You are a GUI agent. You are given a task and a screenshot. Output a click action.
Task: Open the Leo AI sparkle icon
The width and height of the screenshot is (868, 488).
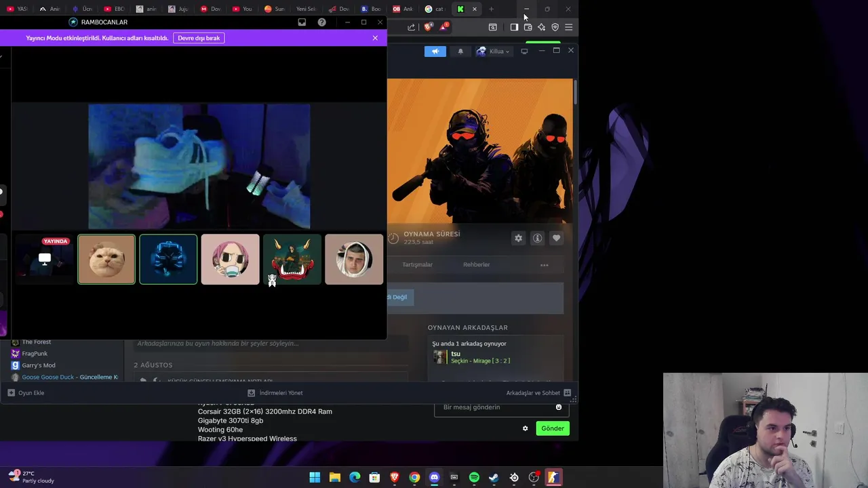[541, 27]
